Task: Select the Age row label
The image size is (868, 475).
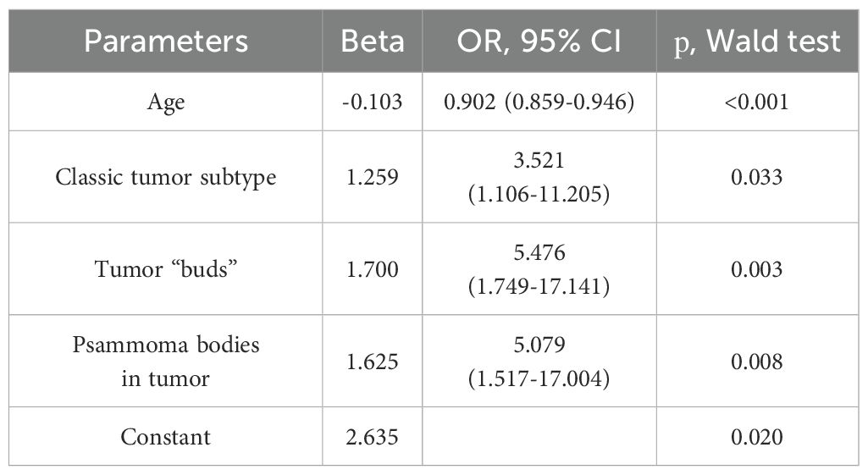Action: coord(165,102)
